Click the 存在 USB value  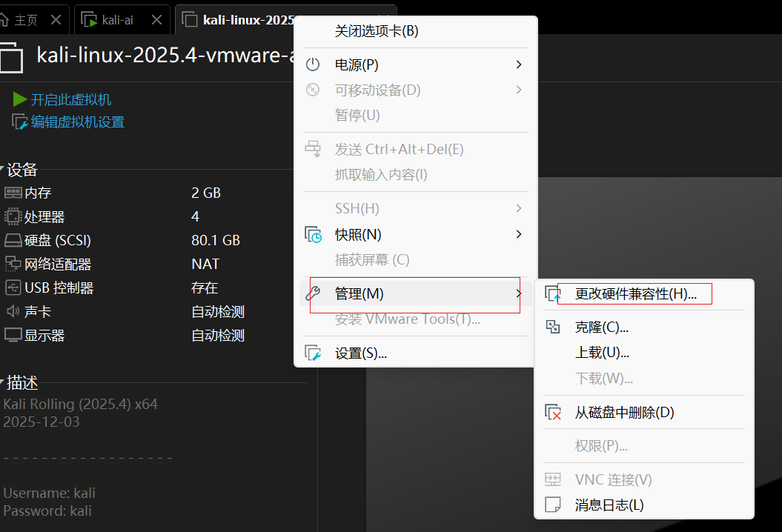click(x=205, y=287)
